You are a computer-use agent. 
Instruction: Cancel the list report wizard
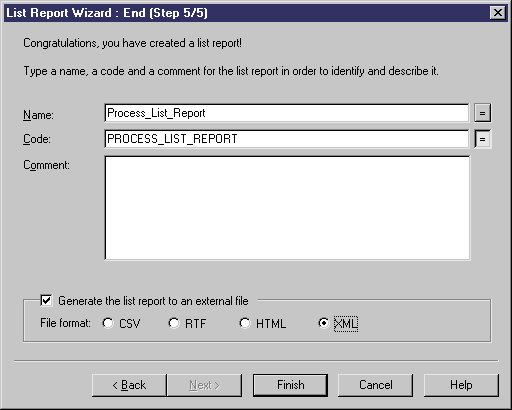point(376,385)
